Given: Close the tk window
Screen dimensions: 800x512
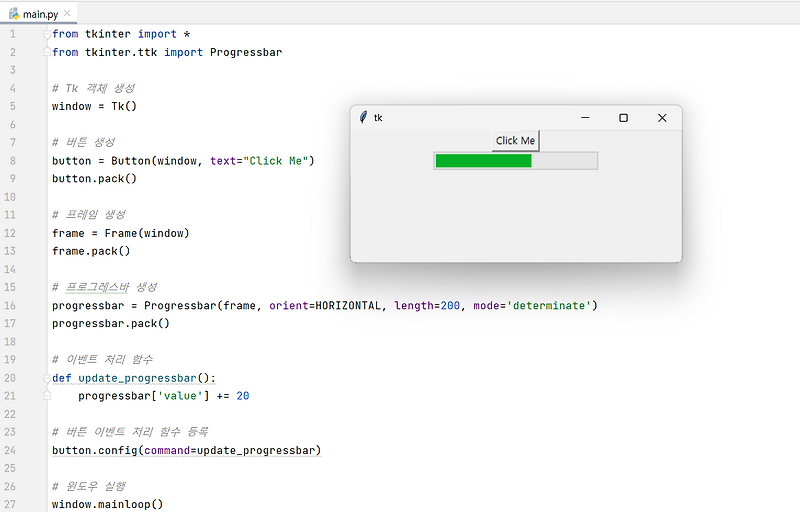Looking at the screenshot, I should pyautogui.click(x=662, y=118).
